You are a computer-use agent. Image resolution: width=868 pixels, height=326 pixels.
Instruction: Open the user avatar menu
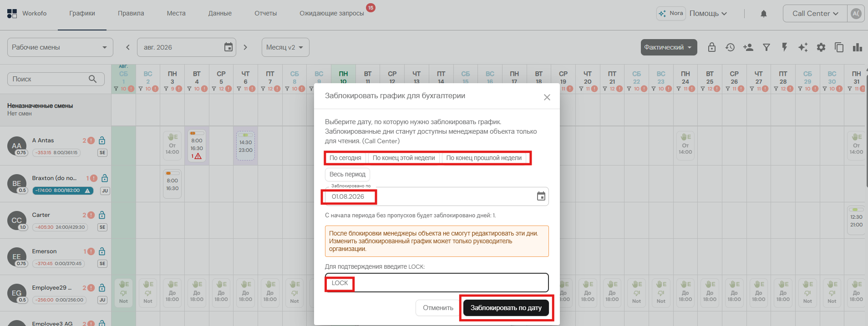point(856,14)
